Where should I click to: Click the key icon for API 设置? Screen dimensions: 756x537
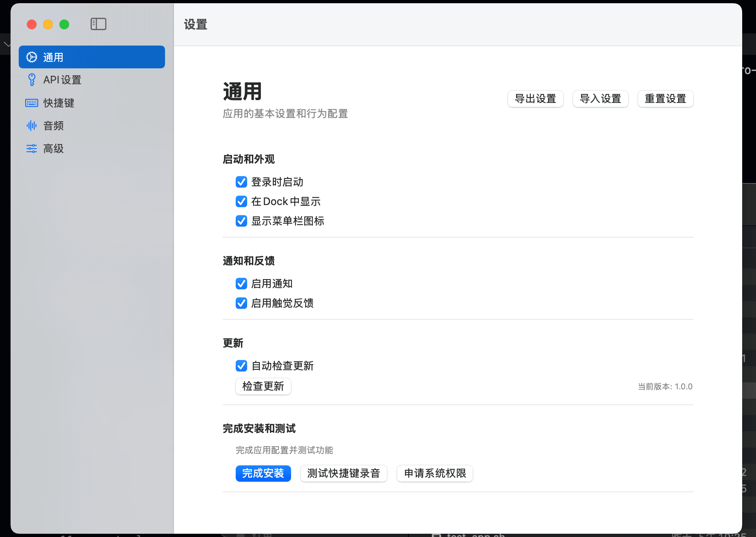[x=32, y=80]
